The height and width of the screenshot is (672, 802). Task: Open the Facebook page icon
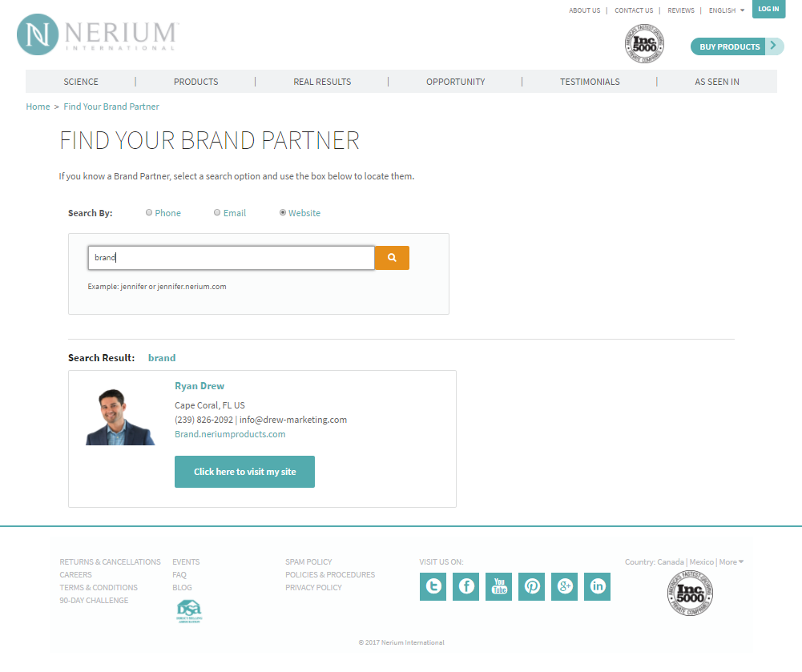pos(466,586)
